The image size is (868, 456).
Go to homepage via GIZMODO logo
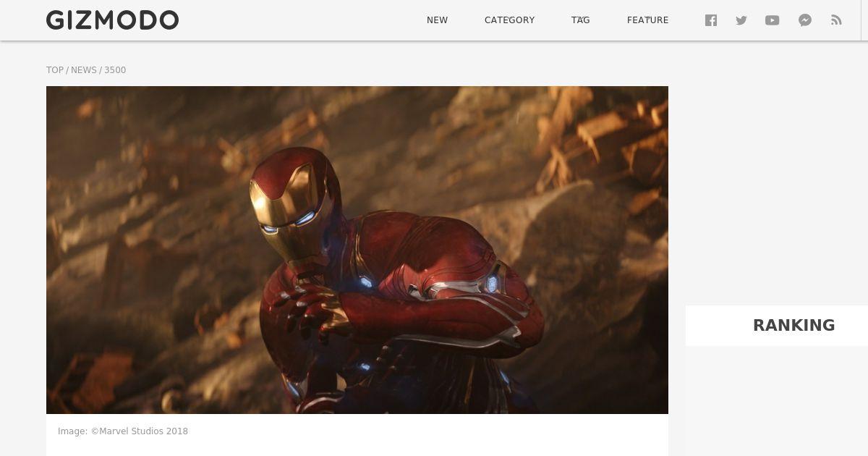(113, 20)
